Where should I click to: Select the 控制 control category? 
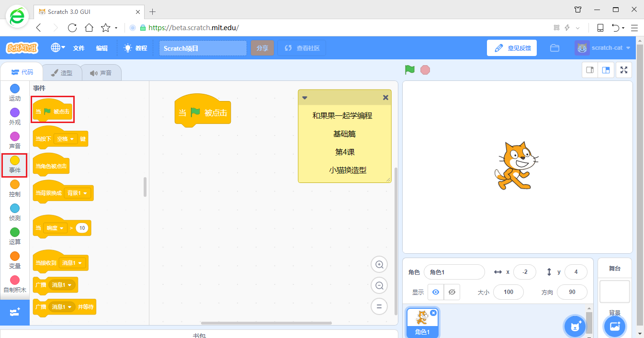pyautogui.click(x=15, y=189)
